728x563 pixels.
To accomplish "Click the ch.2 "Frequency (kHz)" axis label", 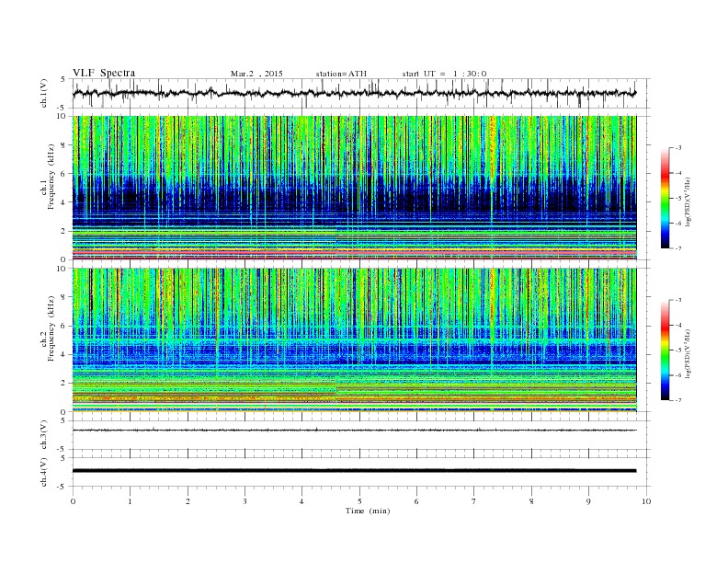I will (51, 328).
